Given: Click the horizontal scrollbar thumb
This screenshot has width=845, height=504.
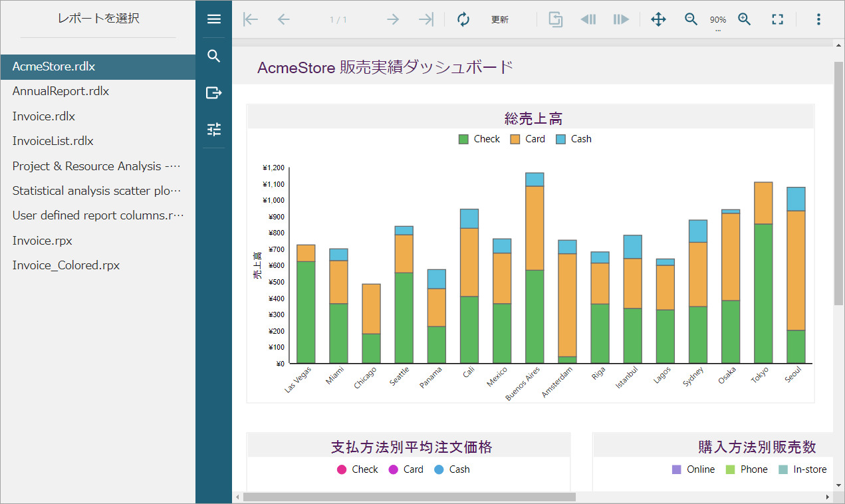Looking at the screenshot, I should coord(410,497).
